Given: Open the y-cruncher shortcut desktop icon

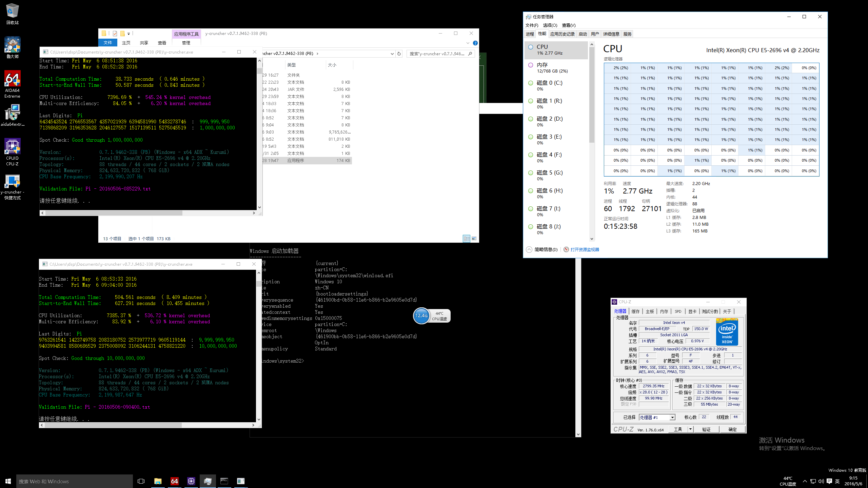Looking at the screenshot, I should point(13,187).
